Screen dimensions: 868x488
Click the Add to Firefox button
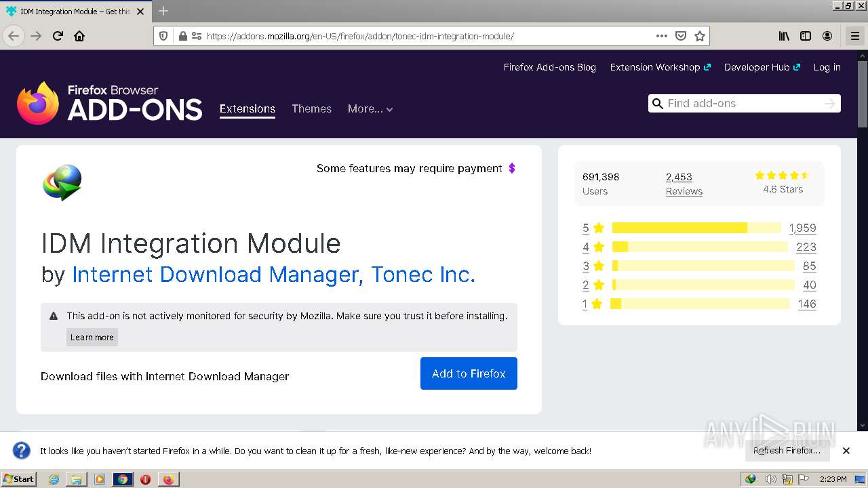469,373
